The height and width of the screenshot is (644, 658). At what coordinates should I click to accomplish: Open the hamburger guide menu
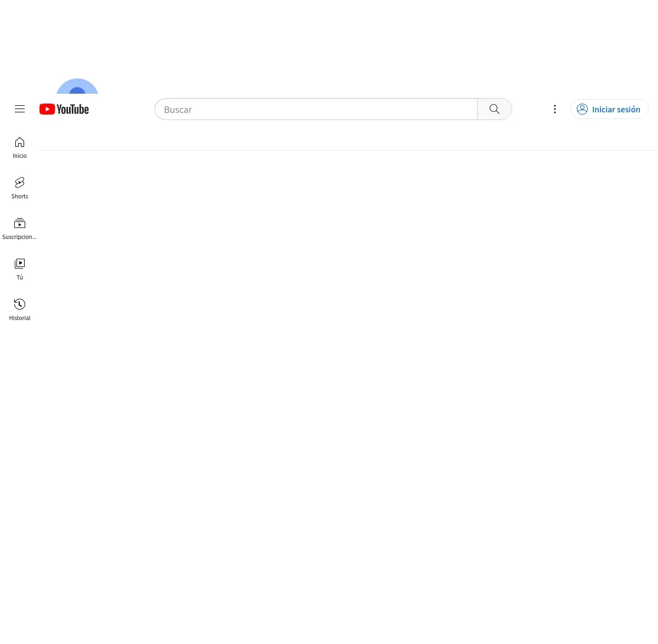point(20,109)
